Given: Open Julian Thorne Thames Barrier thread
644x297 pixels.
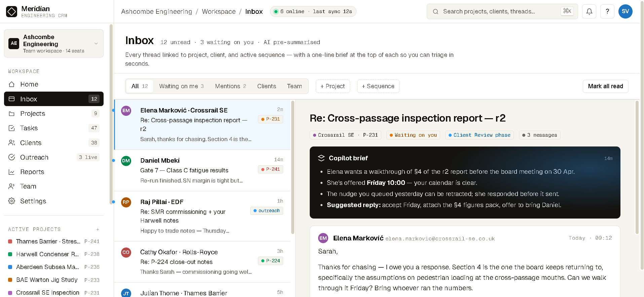Looking at the screenshot, I should pos(202,290).
